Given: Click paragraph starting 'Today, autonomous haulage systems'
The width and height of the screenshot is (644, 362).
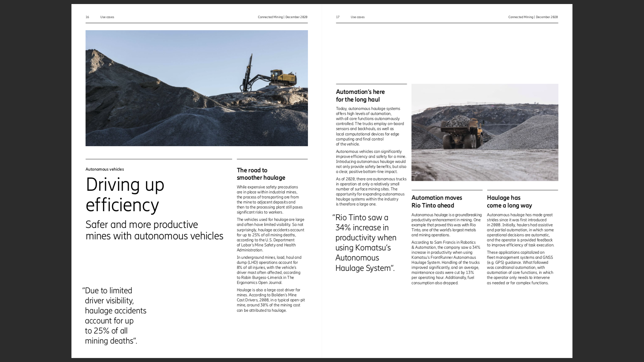Looking at the screenshot, I should pos(370,126).
